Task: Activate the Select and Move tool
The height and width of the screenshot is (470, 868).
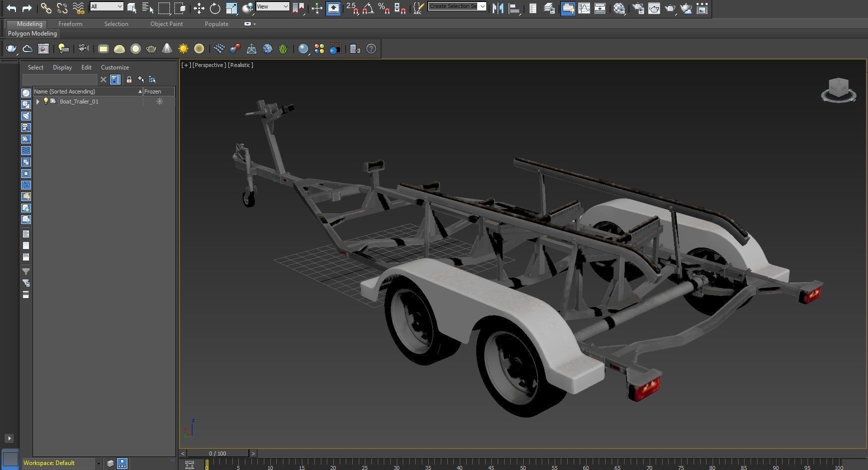Action: [x=199, y=8]
